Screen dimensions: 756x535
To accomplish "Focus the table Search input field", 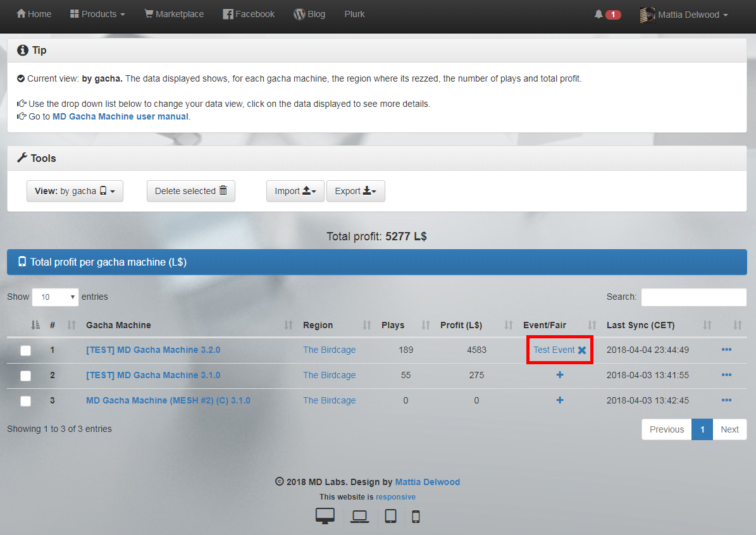I will coord(693,297).
